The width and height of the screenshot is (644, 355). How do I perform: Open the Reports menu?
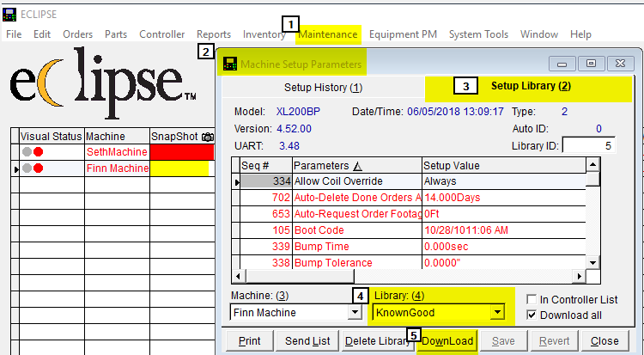pyautogui.click(x=214, y=34)
